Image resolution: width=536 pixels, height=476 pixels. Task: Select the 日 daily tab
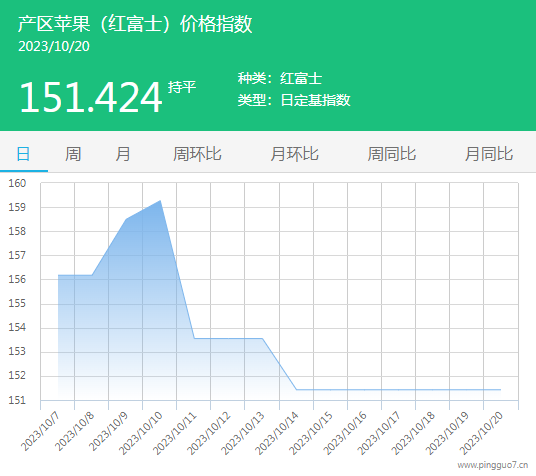pos(23,154)
